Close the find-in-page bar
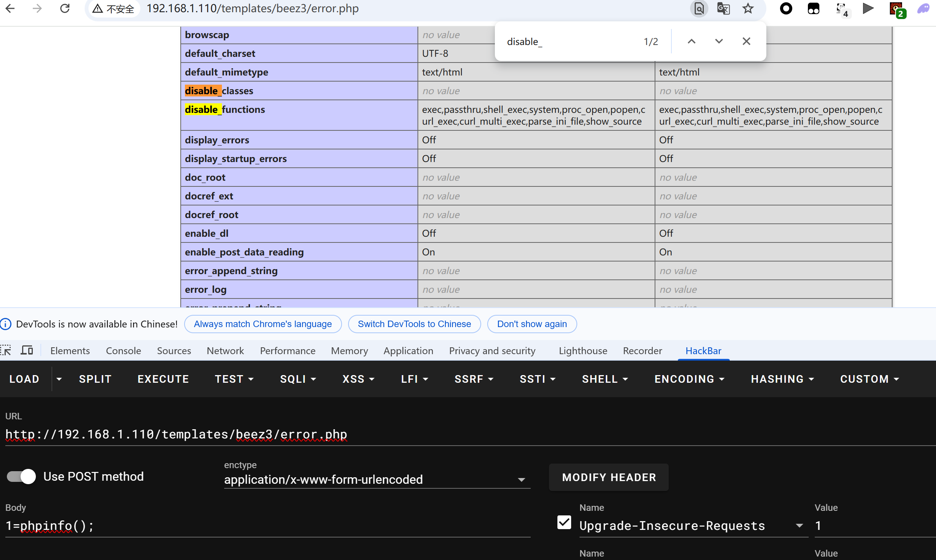Screen dimensions: 936x560 pos(746,41)
